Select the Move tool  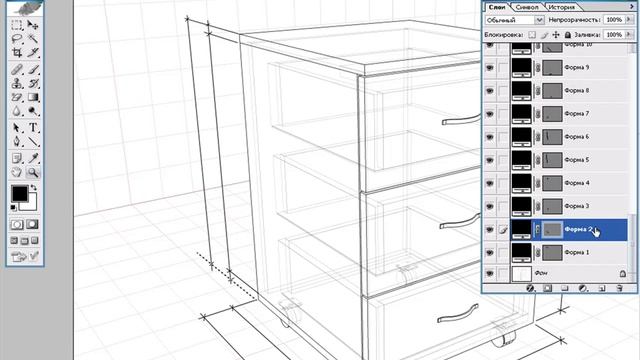point(33,25)
